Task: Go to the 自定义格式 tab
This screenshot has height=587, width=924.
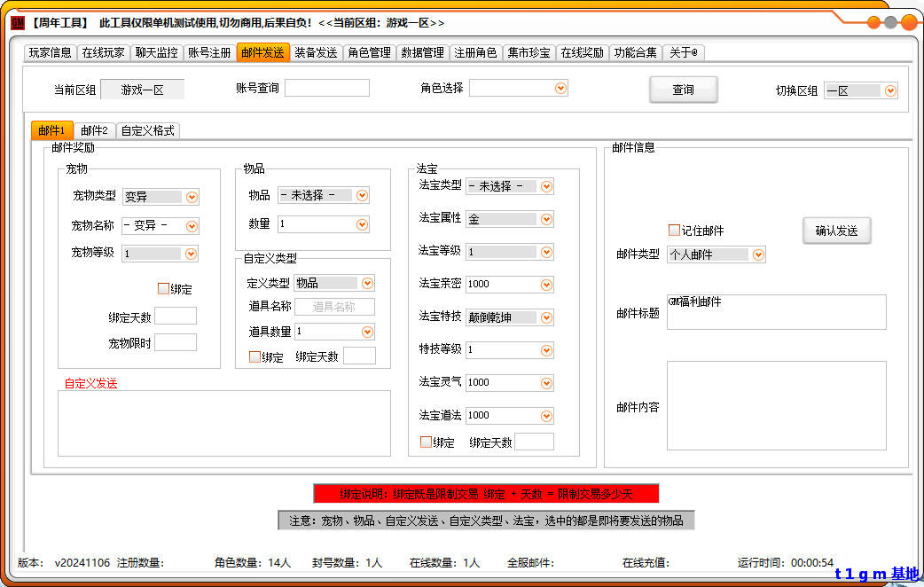Action: coord(148,130)
